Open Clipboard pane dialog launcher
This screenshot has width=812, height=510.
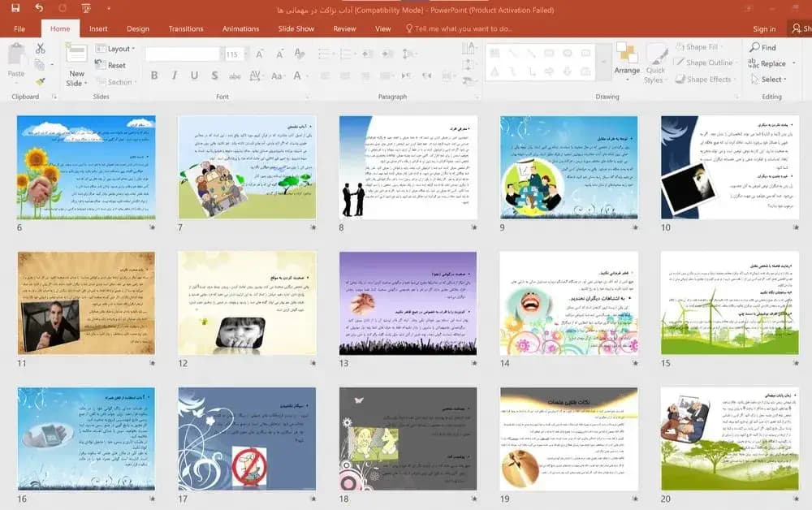click(54, 97)
